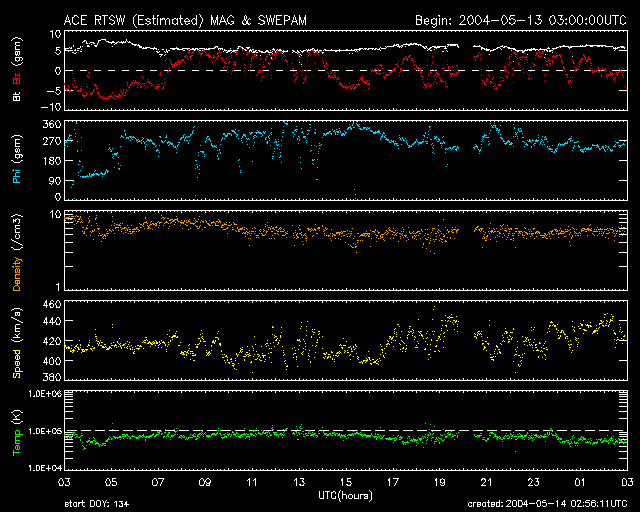This screenshot has height=512, width=640.
Task: Click the start DOY: 134 text
Action: coord(98,504)
